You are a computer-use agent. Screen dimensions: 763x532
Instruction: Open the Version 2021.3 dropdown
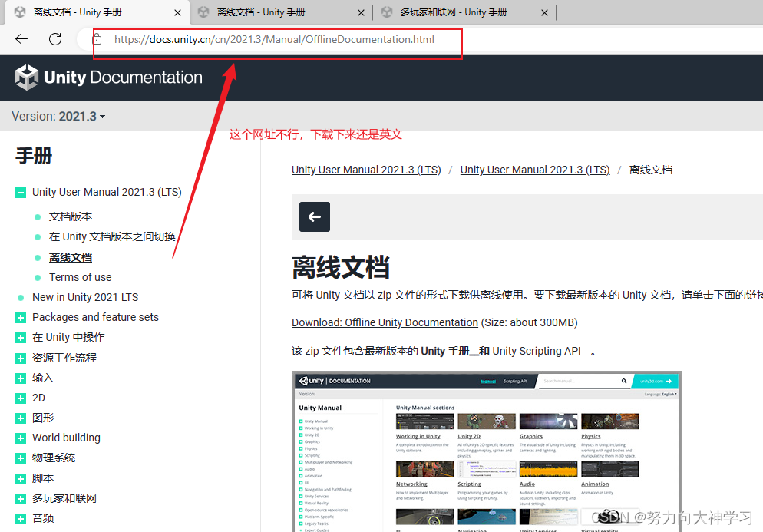click(58, 117)
